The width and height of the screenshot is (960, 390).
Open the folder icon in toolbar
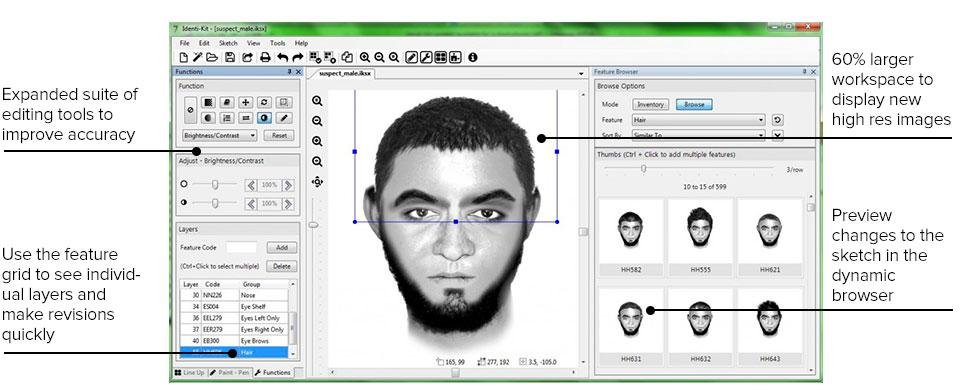coord(212,58)
